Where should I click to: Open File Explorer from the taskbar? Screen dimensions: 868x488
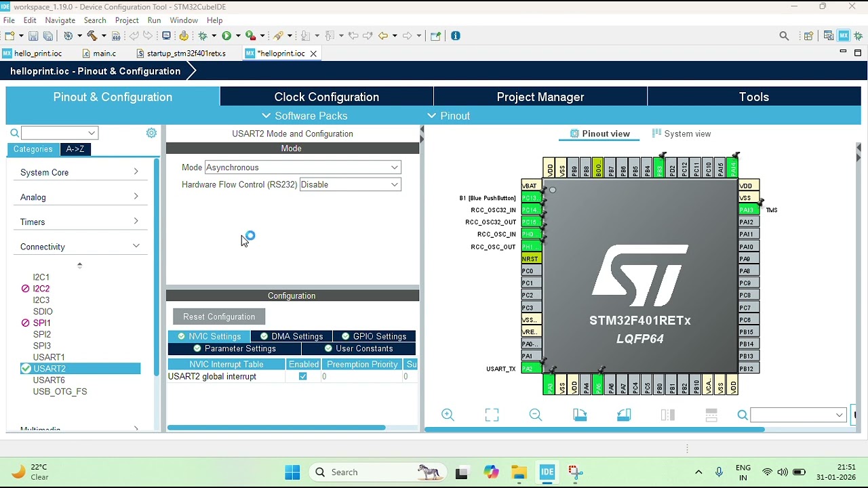pos(519,472)
